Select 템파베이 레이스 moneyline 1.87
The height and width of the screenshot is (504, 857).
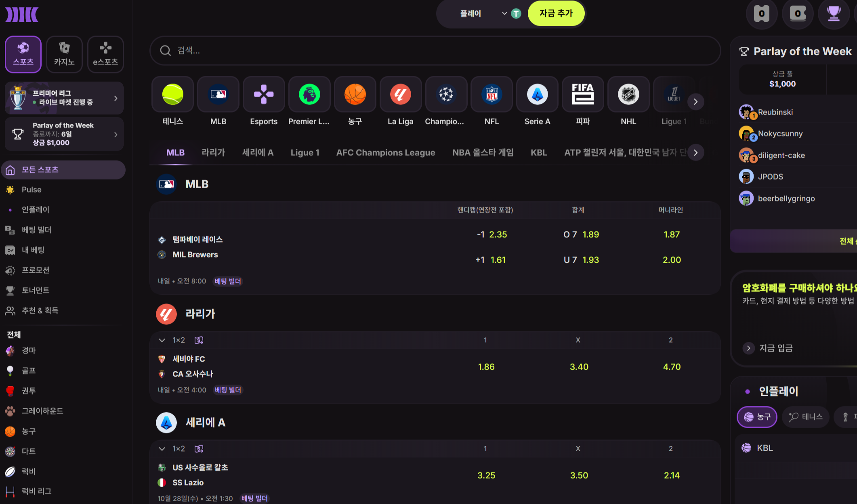click(672, 234)
